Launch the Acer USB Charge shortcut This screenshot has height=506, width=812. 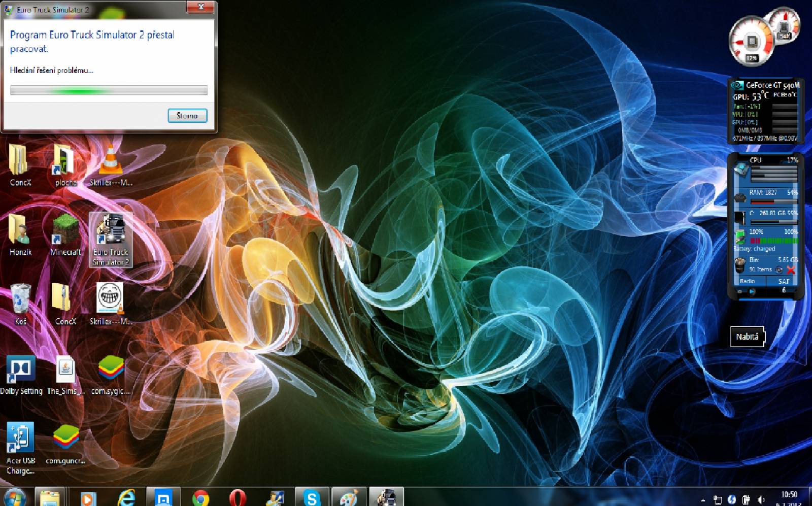(x=20, y=449)
